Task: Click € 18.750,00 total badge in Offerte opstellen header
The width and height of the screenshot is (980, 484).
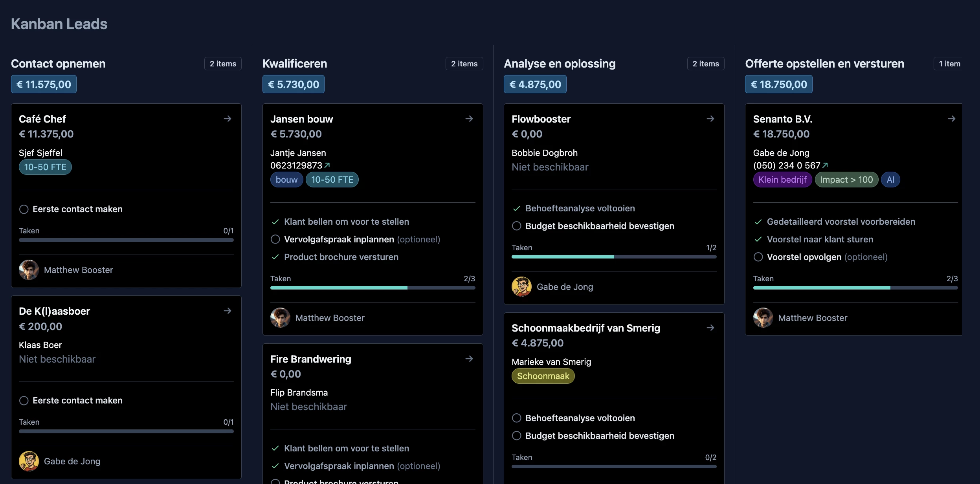Action: (x=779, y=84)
